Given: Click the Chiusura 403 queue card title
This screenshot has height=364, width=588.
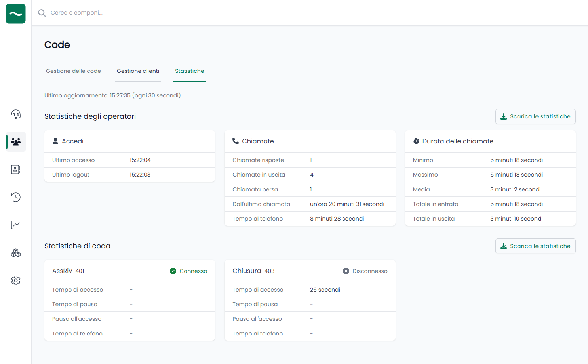Looking at the screenshot, I should click(x=253, y=271).
